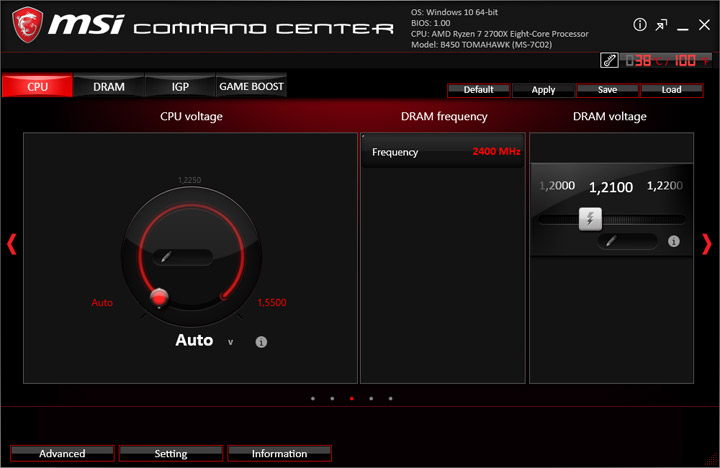
Task: Select the third (red) page indicator dot
Action: 352,399
